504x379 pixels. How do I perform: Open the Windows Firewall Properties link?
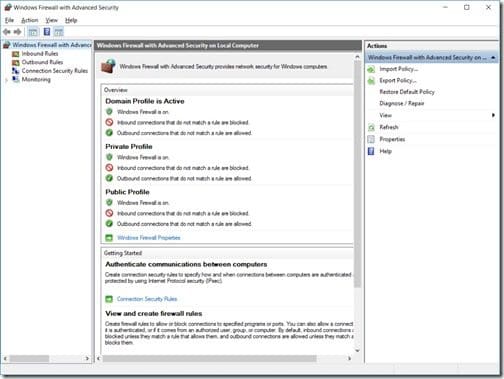[149, 238]
